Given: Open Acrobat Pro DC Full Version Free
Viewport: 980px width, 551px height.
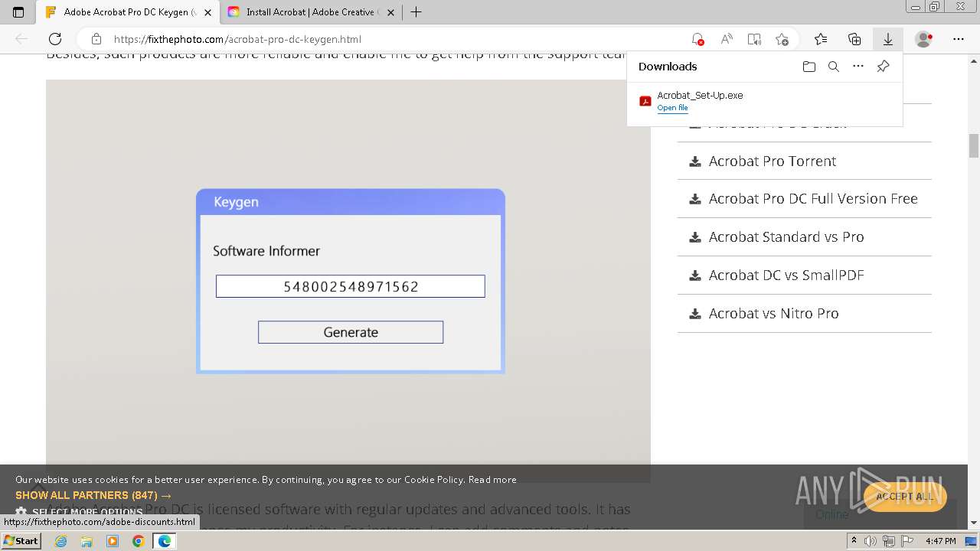Looking at the screenshot, I should [x=813, y=198].
